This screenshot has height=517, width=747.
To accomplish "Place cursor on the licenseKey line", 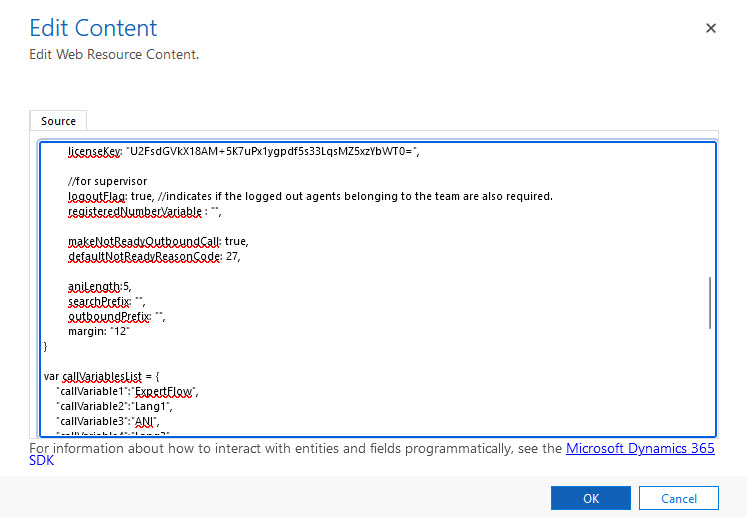I will point(240,151).
